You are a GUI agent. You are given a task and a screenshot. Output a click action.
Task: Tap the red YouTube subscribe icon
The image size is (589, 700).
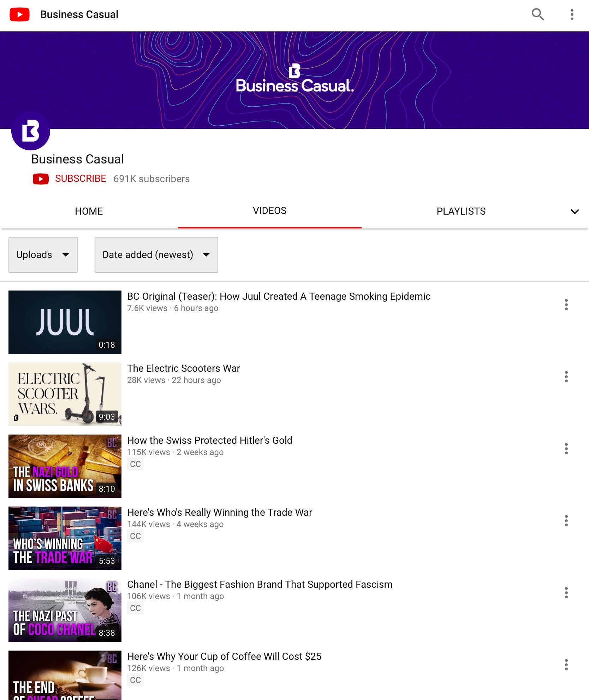[41, 179]
